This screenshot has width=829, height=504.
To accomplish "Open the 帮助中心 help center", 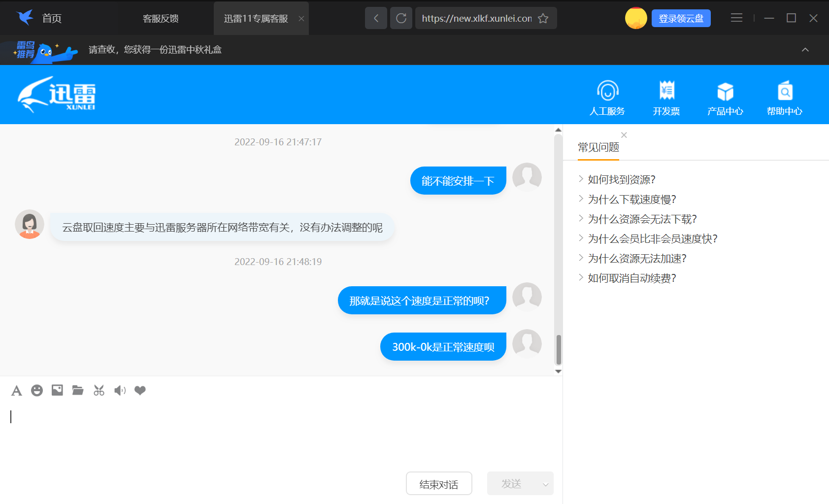I will click(x=784, y=98).
